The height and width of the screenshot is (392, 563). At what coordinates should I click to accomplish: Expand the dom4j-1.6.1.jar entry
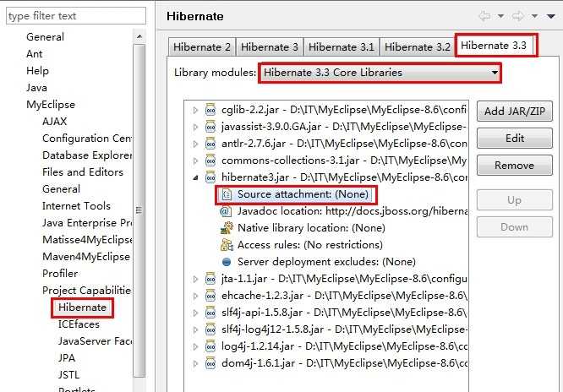195,363
